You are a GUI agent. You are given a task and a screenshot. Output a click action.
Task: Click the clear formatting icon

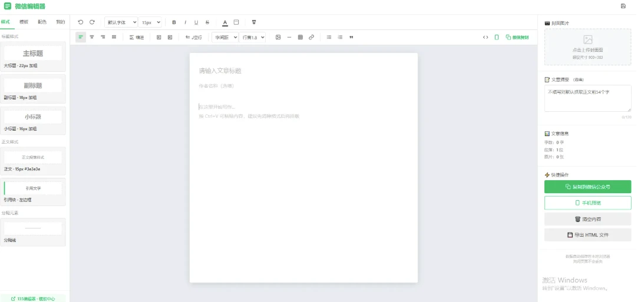point(254,22)
